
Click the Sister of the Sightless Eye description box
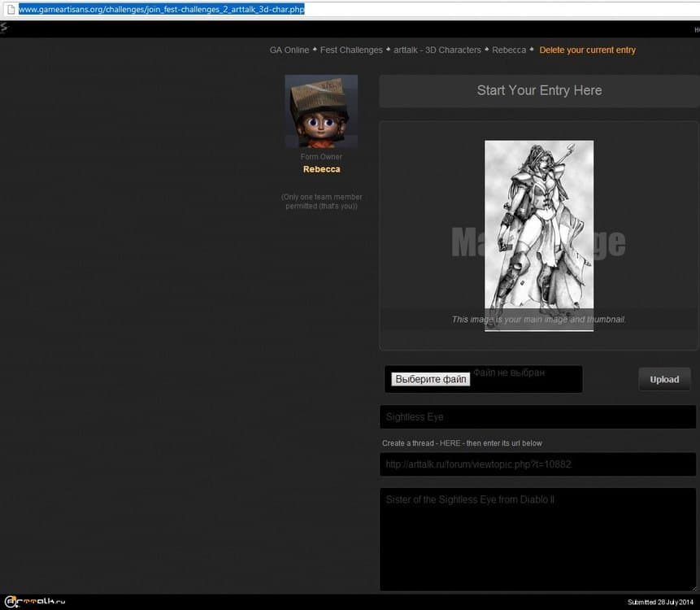[x=537, y=537]
